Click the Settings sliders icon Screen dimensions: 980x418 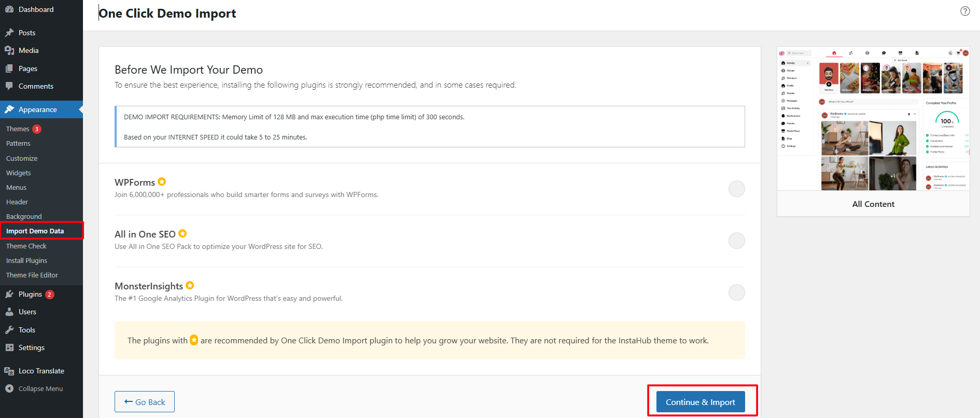click(x=9, y=347)
